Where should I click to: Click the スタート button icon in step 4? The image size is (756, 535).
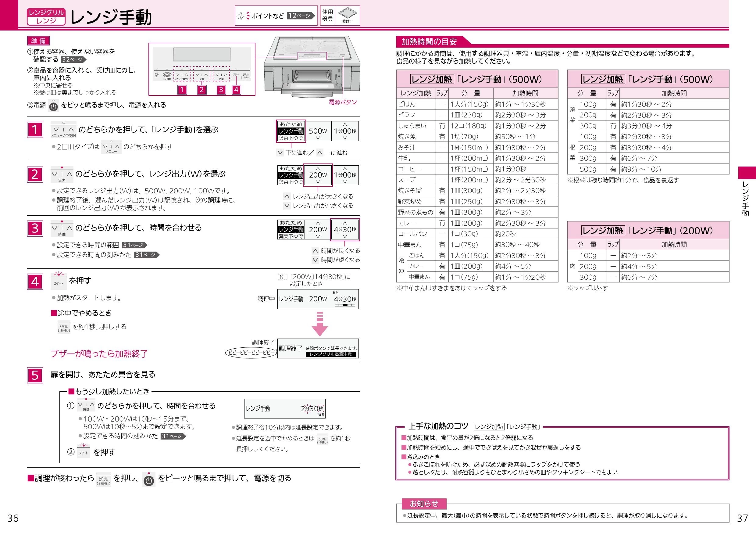pyautogui.click(x=59, y=281)
